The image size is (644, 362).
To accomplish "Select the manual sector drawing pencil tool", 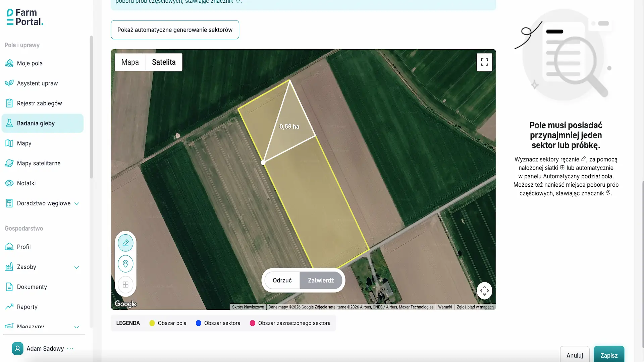I will [125, 243].
